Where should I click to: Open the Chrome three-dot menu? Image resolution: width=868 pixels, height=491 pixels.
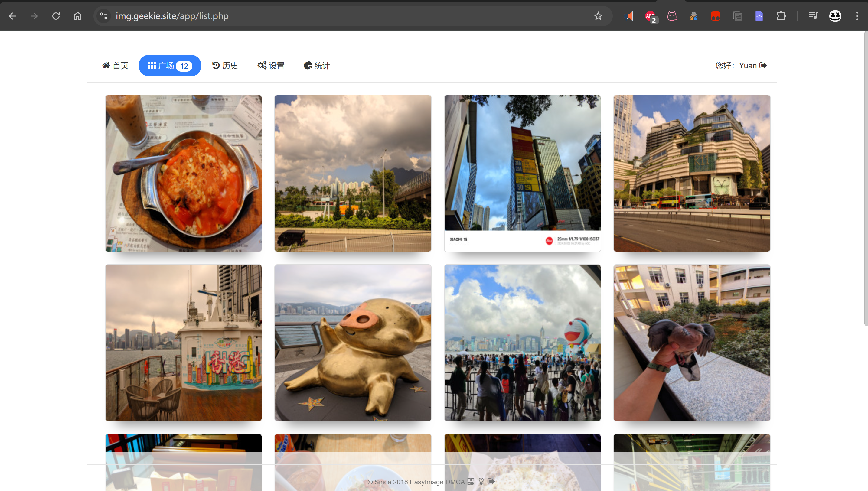857,16
